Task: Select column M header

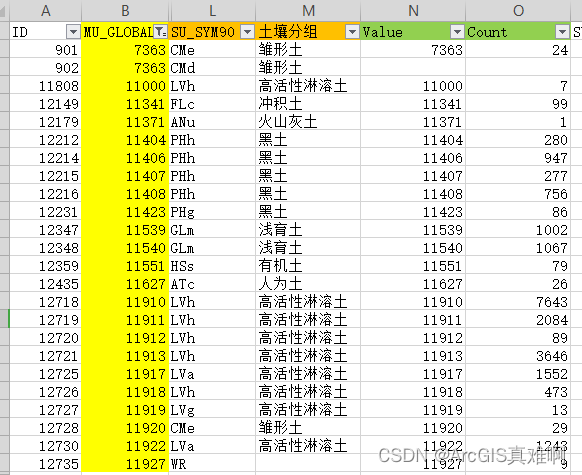Action: pyautogui.click(x=308, y=10)
